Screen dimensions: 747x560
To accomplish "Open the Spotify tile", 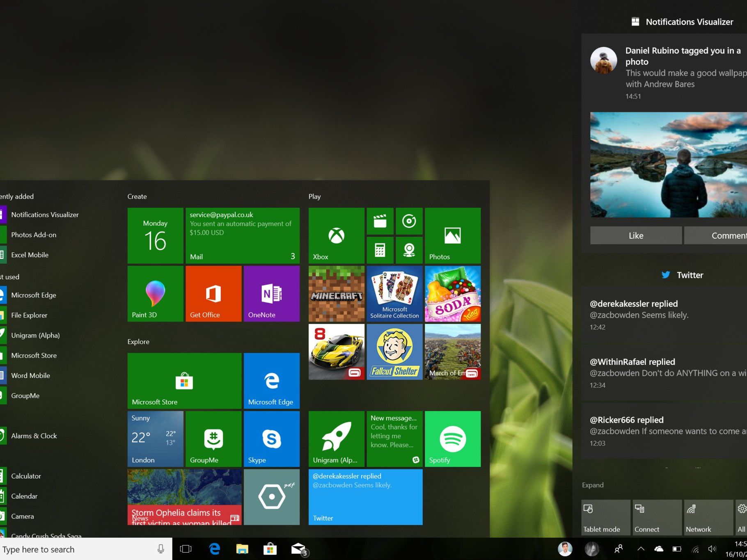I will click(x=453, y=439).
